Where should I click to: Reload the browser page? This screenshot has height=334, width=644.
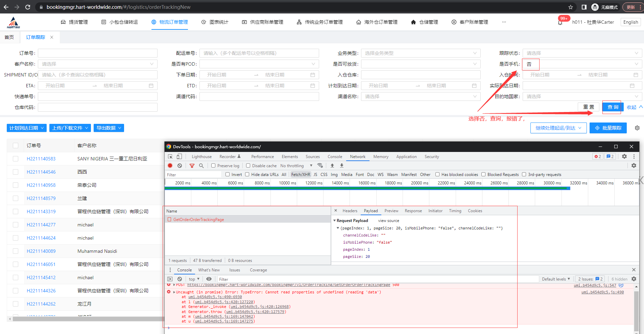pyautogui.click(x=28, y=7)
